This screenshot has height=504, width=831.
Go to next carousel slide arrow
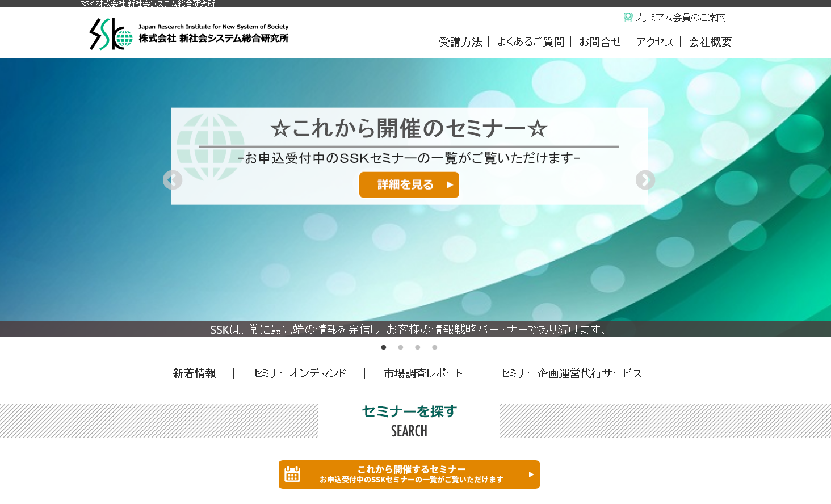click(645, 180)
